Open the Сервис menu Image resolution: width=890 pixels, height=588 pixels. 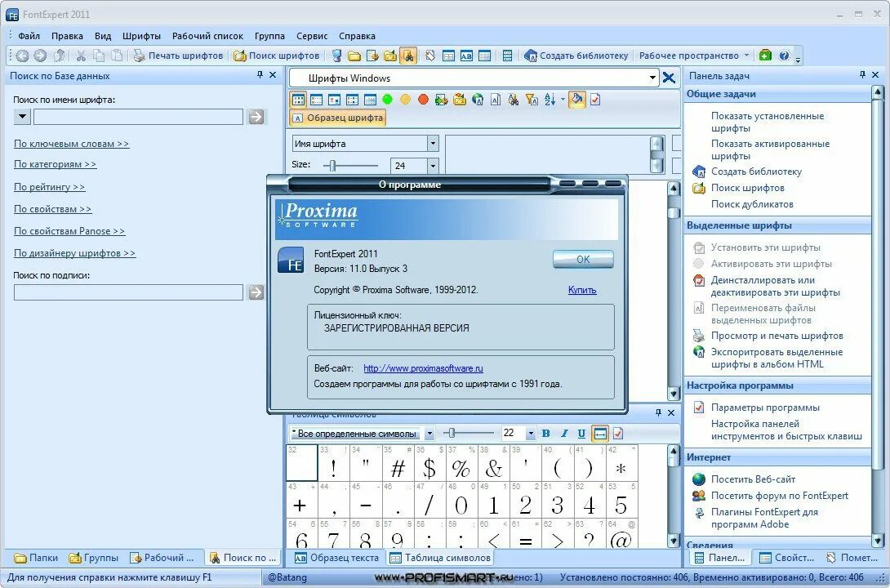(312, 36)
